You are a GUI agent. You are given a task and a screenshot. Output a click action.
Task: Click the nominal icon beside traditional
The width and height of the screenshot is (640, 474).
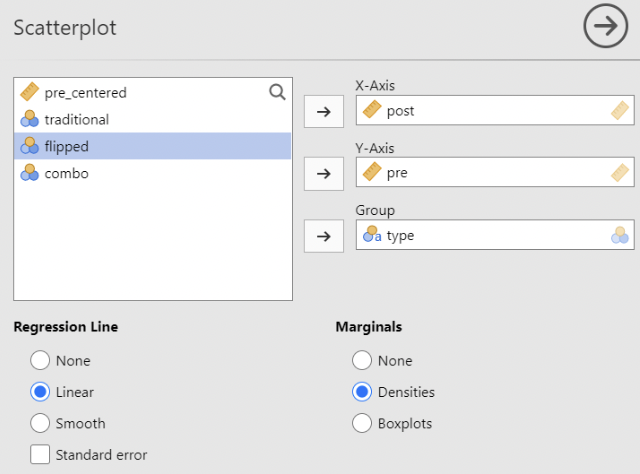(29, 120)
